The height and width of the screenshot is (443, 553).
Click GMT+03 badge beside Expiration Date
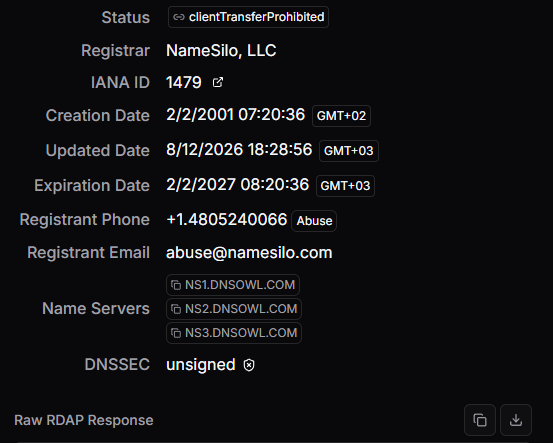pos(345,186)
